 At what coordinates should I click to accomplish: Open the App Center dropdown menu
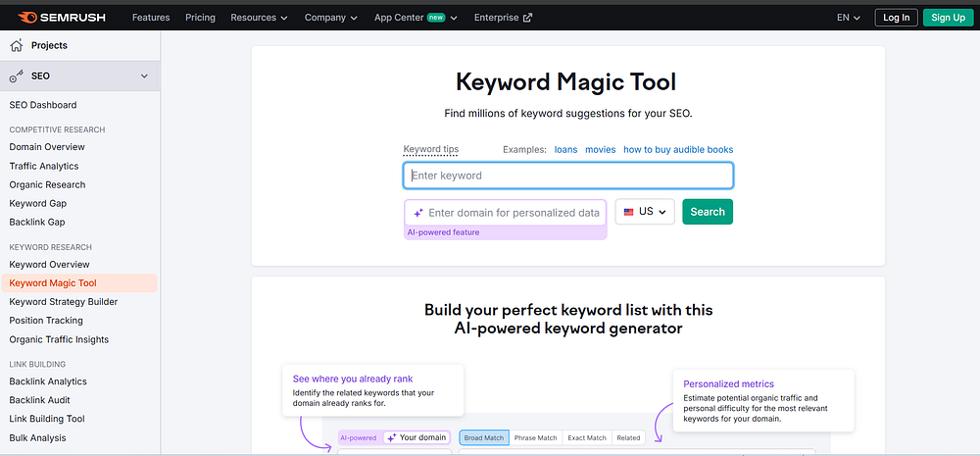416,18
